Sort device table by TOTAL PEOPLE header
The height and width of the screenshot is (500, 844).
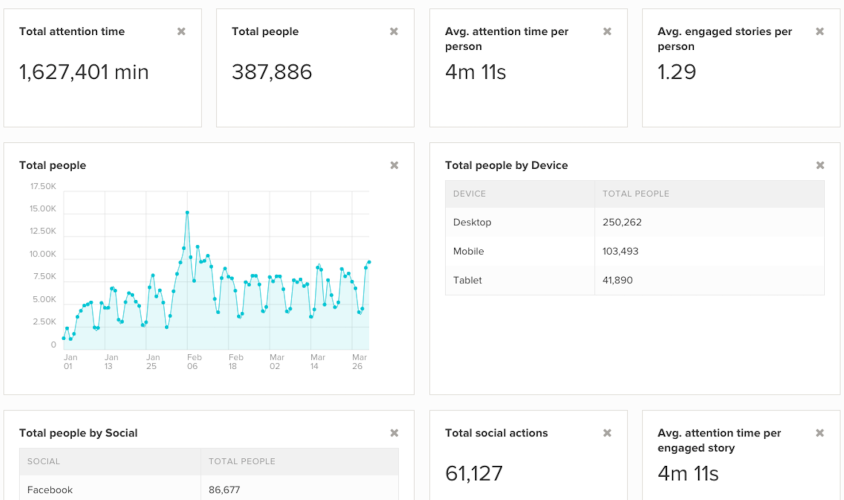[x=636, y=194]
